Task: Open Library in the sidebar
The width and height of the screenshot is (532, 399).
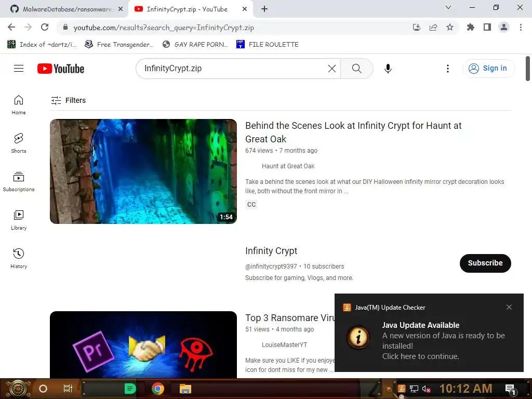Action: [x=19, y=220]
